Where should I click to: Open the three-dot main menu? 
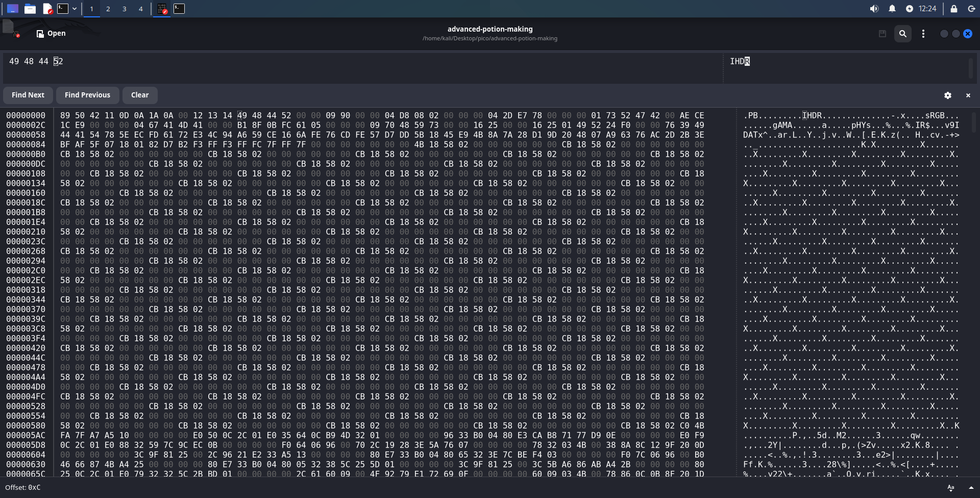(x=923, y=34)
